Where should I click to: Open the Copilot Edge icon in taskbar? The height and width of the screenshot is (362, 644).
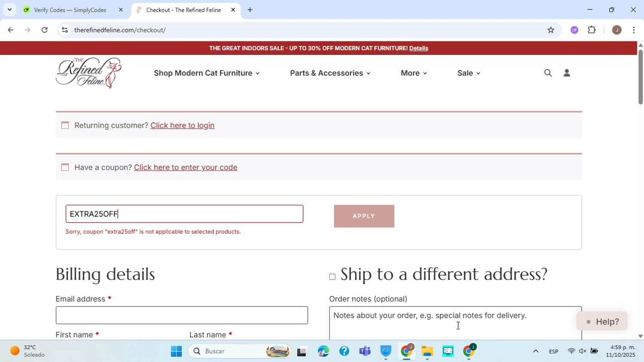click(323, 352)
